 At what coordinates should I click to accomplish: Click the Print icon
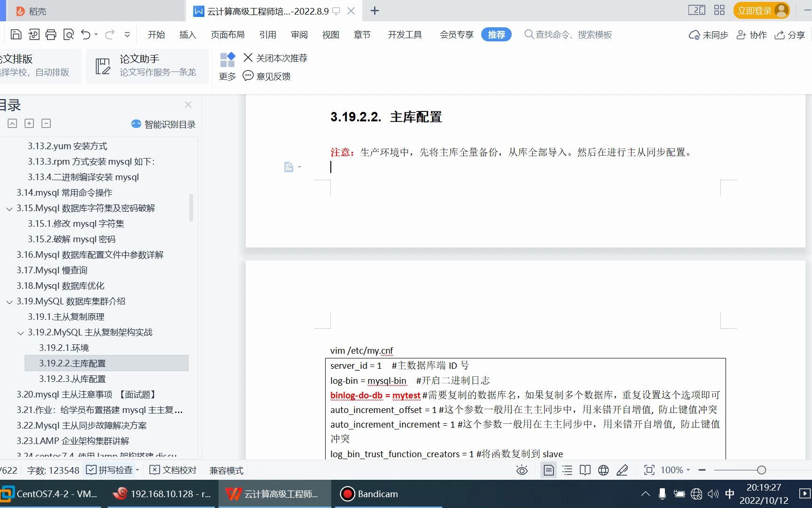[x=51, y=34]
